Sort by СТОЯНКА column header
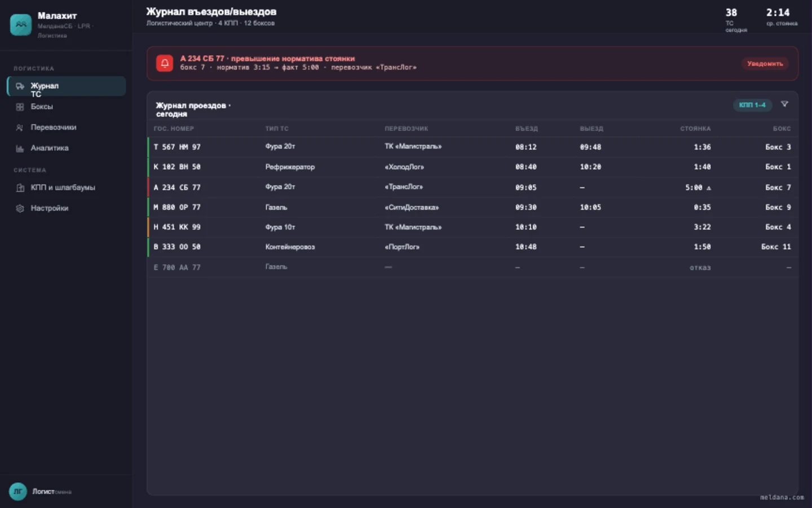 (x=695, y=129)
